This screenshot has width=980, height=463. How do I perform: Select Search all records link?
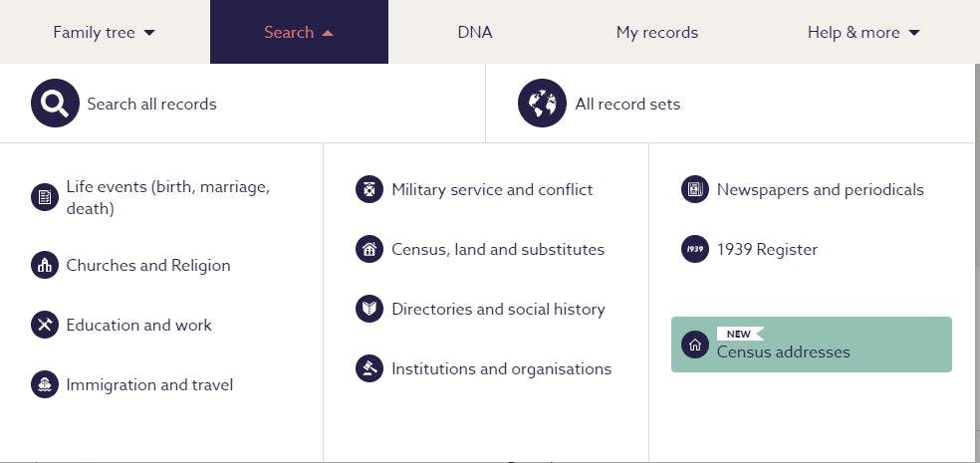(151, 104)
